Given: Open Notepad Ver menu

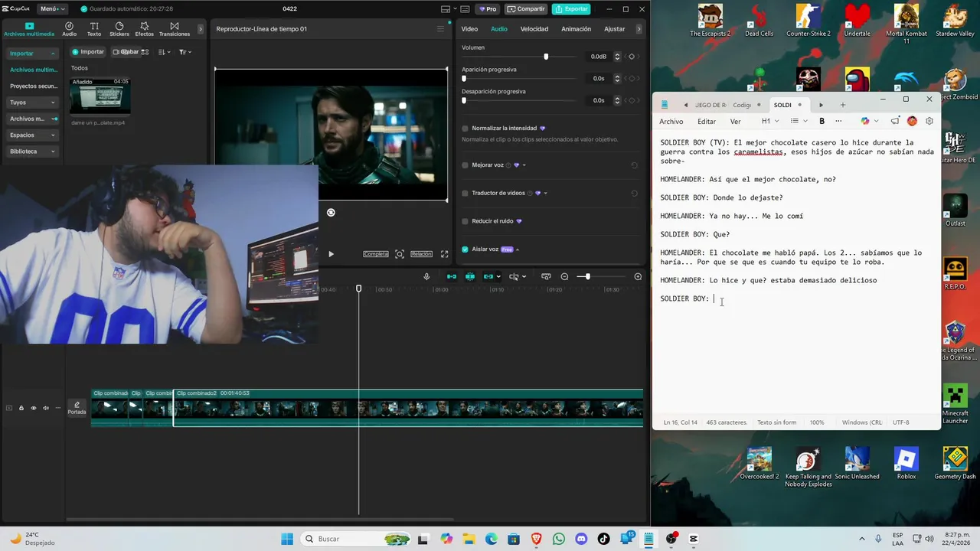Looking at the screenshot, I should tap(735, 122).
